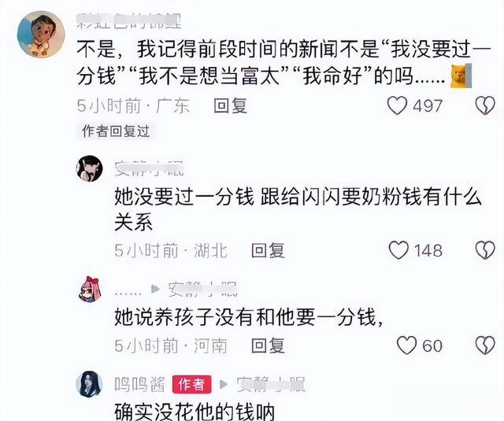Open 呜呜酱 author avatar
Image resolution: width=504 pixels, height=421 pixels.
tap(89, 384)
